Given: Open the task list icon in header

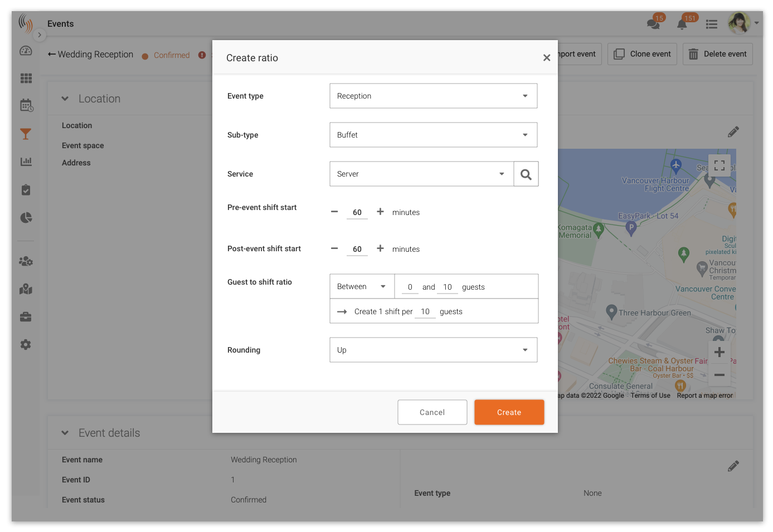Looking at the screenshot, I should [x=712, y=24].
